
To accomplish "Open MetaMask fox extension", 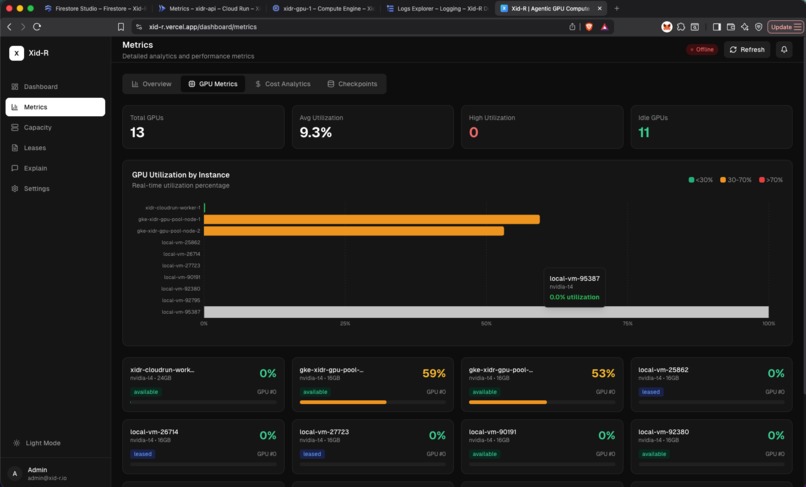I will (667, 27).
